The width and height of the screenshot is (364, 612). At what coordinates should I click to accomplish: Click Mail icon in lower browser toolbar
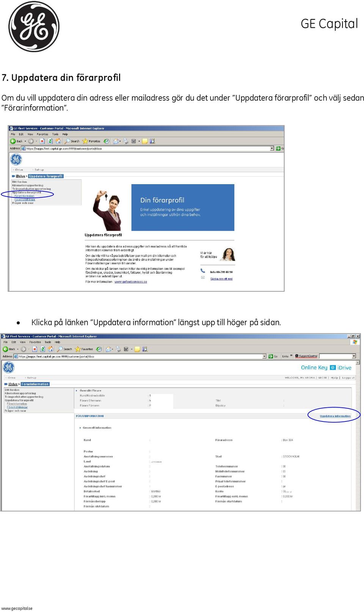pos(108,349)
